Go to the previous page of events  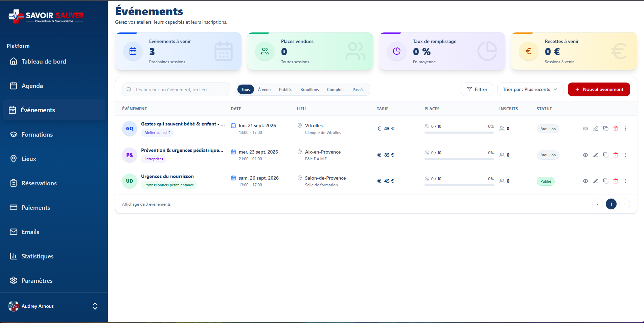[x=598, y=204]
